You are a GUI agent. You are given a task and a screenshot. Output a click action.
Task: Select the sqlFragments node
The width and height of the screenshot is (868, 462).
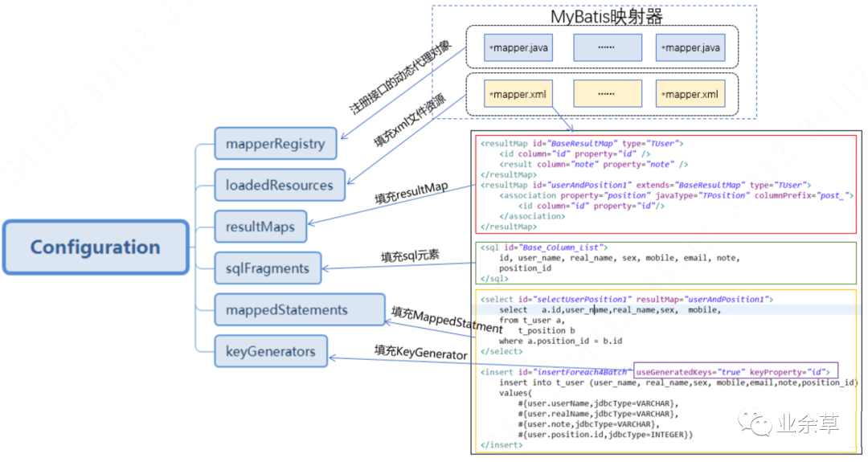(x=268, y=268)
